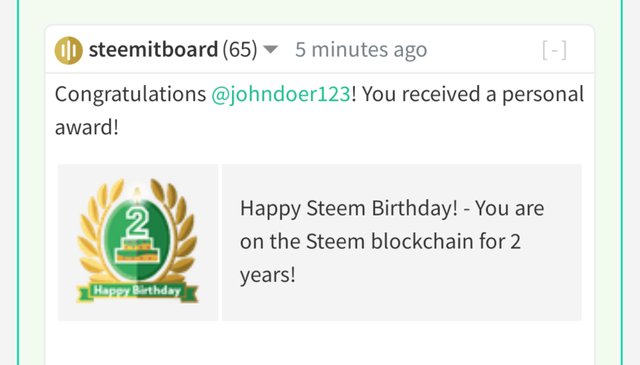Click 'on the Steem blockchain for 2' line

pos(380,241)
